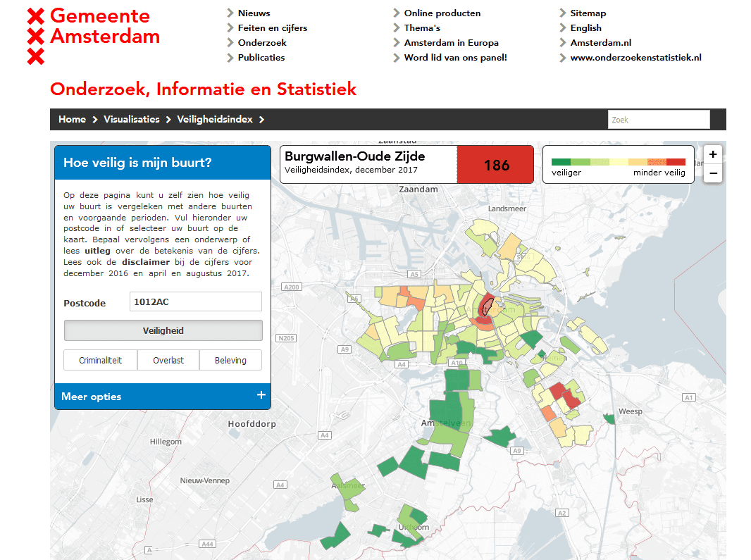Select the Beleving tab

click(x=230, y=360)
